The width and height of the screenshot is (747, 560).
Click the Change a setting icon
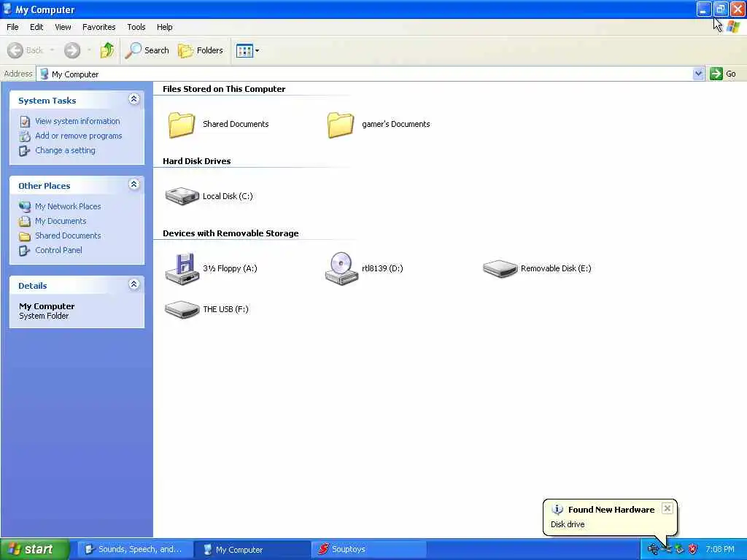click(x=25, y=151)
